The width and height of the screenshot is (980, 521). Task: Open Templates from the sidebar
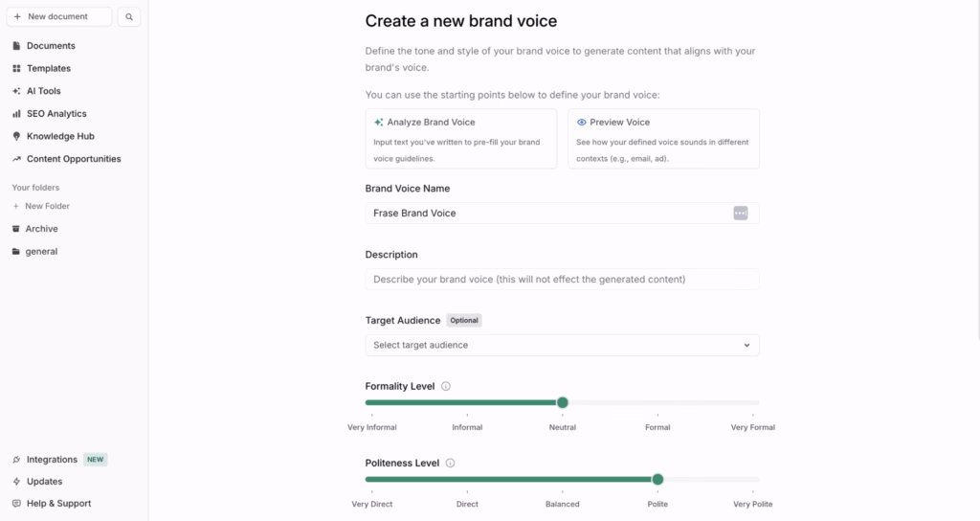click(x=48, y=69)
